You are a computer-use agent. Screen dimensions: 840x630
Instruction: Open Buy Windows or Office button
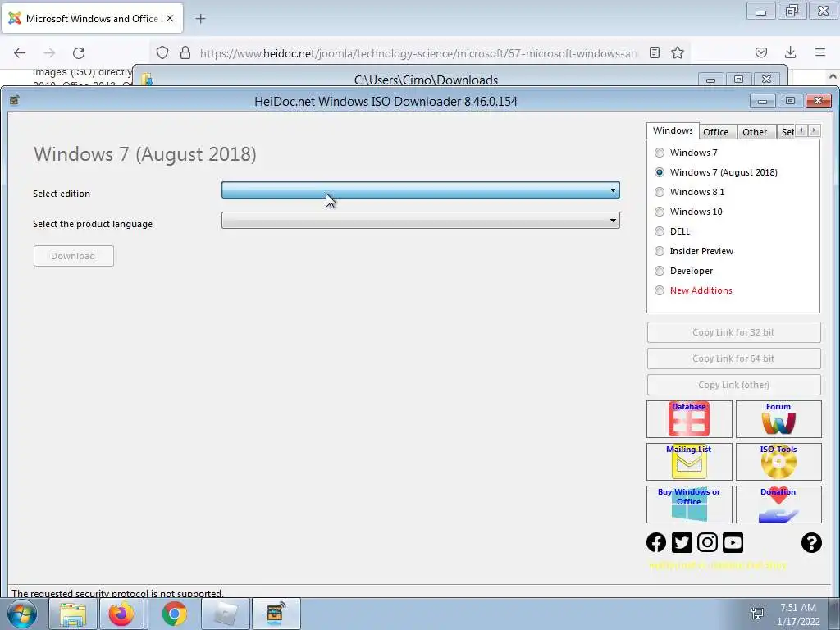[689, 504]
